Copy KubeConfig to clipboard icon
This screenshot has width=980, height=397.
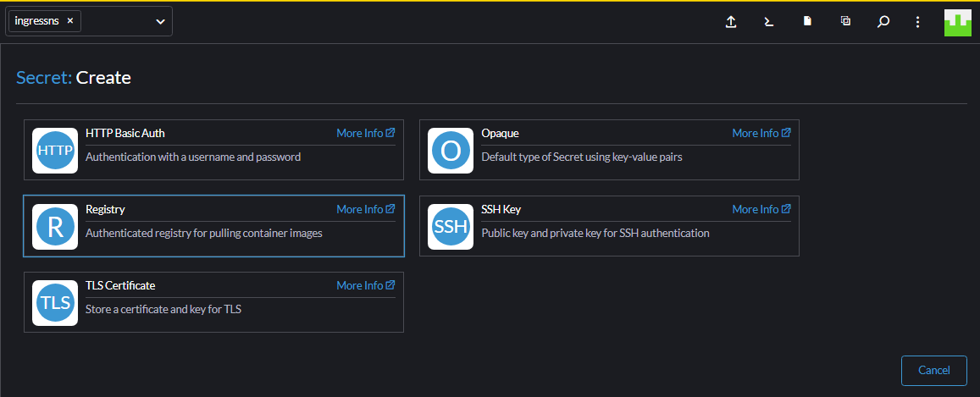[845, 21]
